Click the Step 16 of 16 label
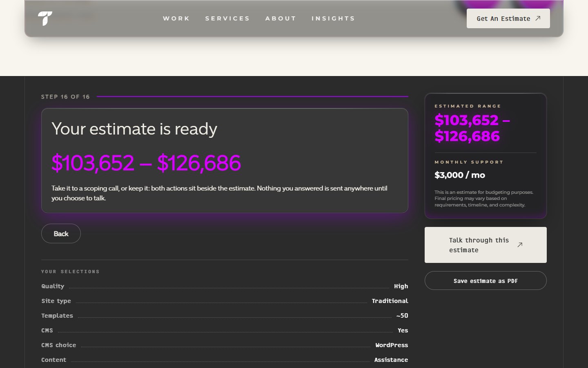Image resolution: width=588 pixels, height=368 pixels. 65,97
